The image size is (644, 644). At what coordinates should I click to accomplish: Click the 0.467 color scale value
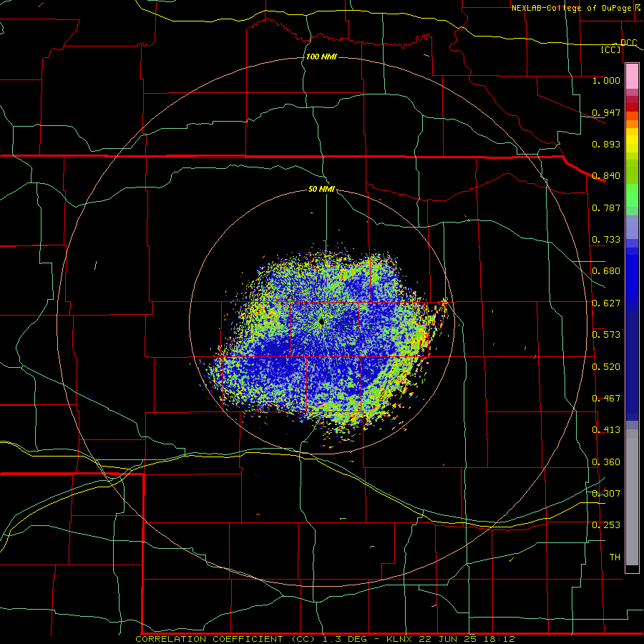coord(606,399)
